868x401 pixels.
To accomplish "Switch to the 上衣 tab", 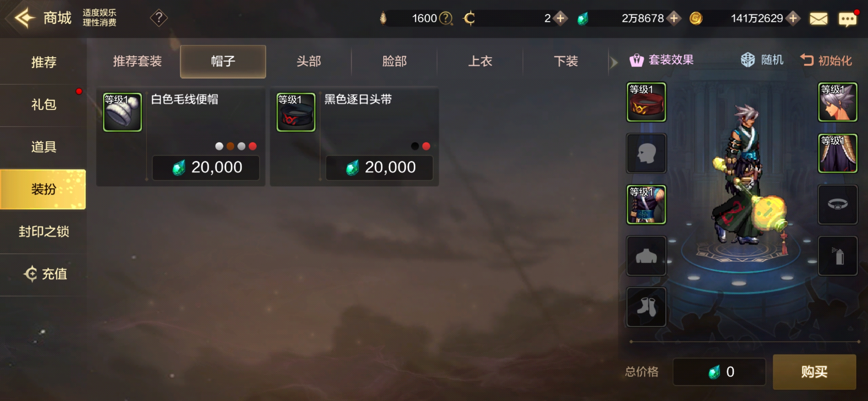I will pyautogui.click(x=480, y=61).
